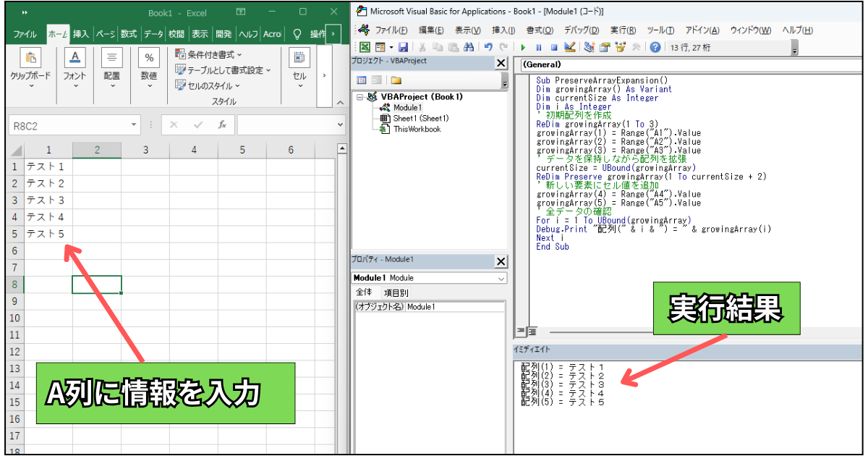This screenshot has height=456, width=868.
Task: Select Module1 in the project tree
Action: click(x=407, y=107)
